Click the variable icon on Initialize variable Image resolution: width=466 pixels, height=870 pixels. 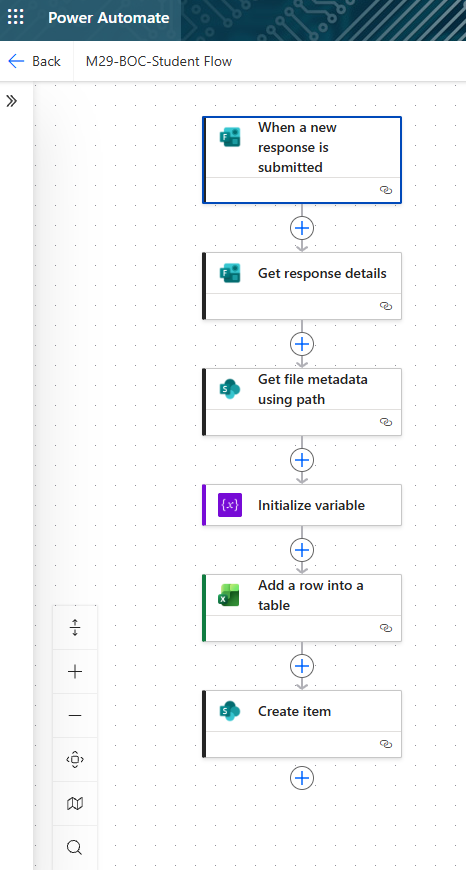coord(230,505)
